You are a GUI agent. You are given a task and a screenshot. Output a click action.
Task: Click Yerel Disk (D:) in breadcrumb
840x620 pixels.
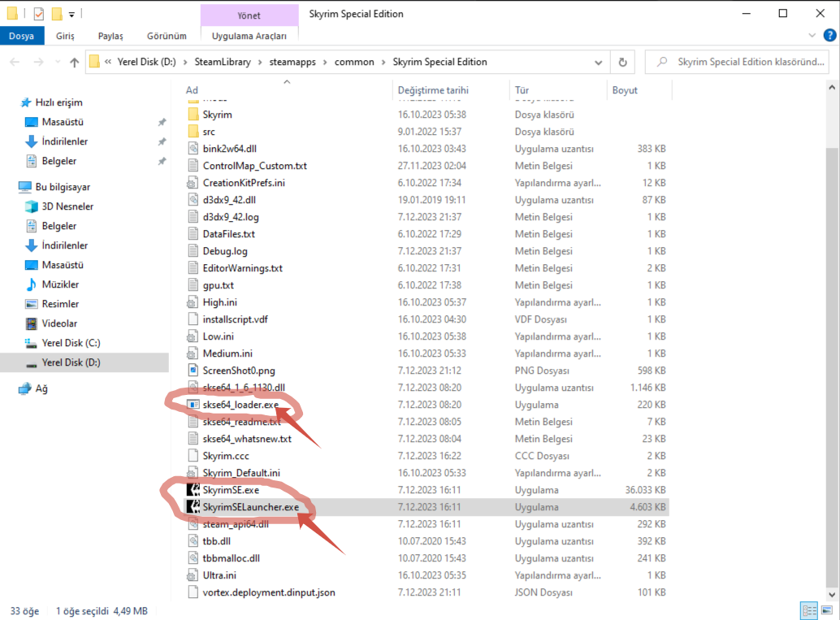(146, 62)
